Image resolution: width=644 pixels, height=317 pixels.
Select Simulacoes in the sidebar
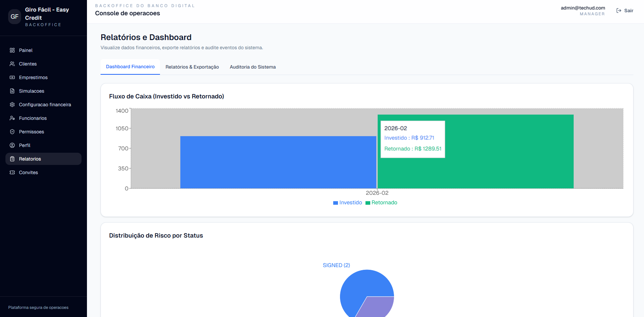(43, 91)
